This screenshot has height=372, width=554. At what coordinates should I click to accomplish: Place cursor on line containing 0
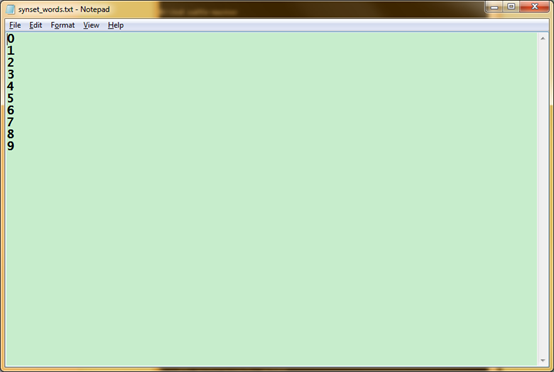tap(11, 39)
